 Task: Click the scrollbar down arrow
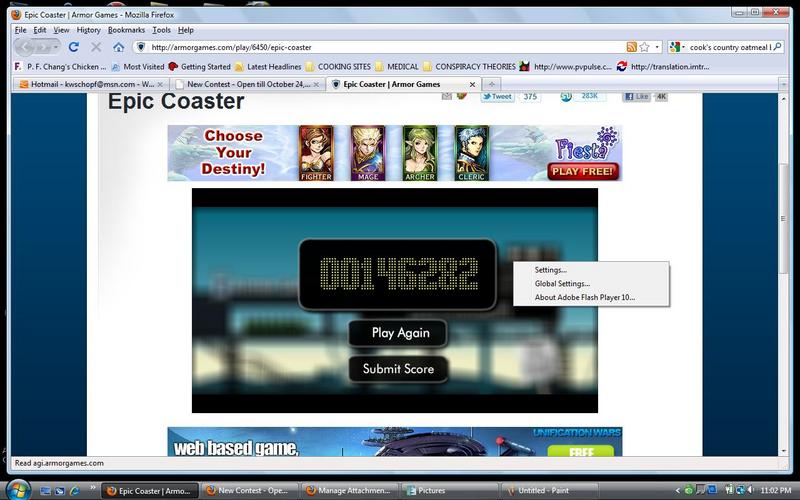[x=784, y=451]
